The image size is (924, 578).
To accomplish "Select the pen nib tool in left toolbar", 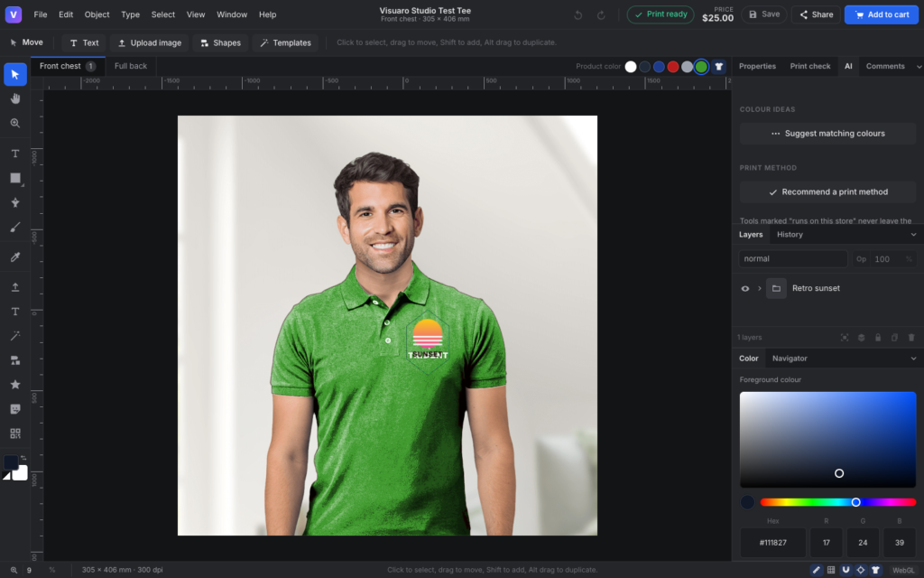I will [15, 202].
